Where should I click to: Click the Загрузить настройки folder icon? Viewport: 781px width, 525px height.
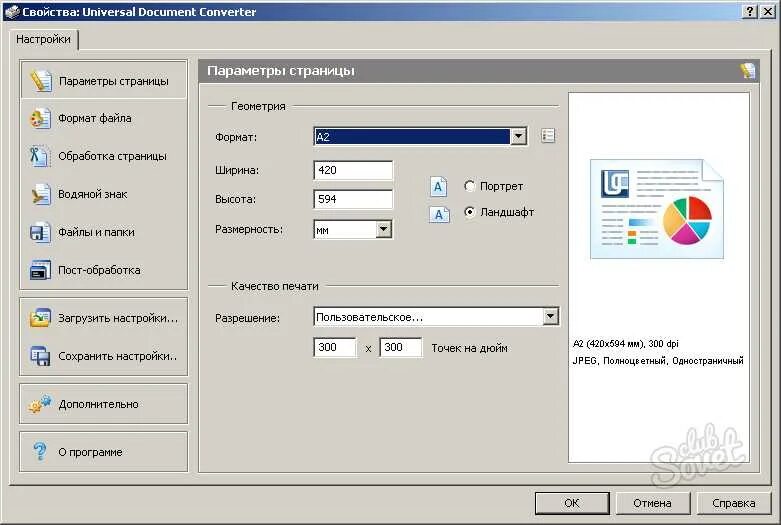40,318
